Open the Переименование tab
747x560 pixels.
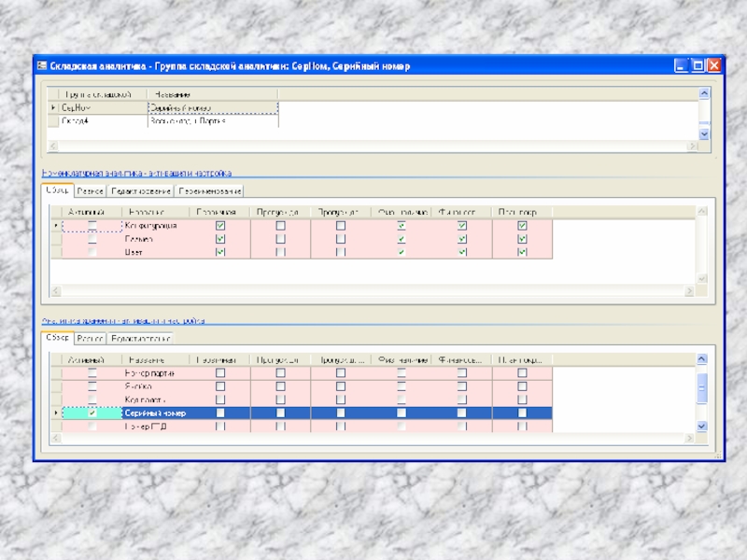click(209, 191)
